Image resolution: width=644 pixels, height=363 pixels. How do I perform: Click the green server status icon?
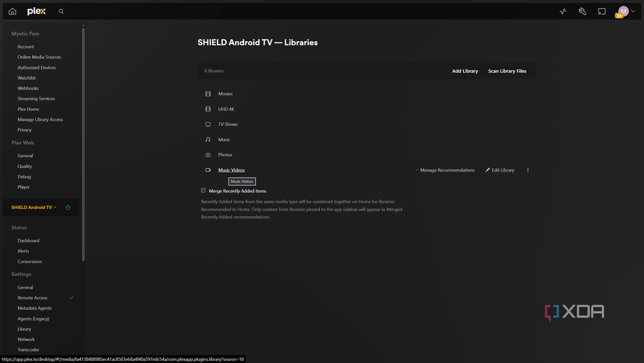68,208
